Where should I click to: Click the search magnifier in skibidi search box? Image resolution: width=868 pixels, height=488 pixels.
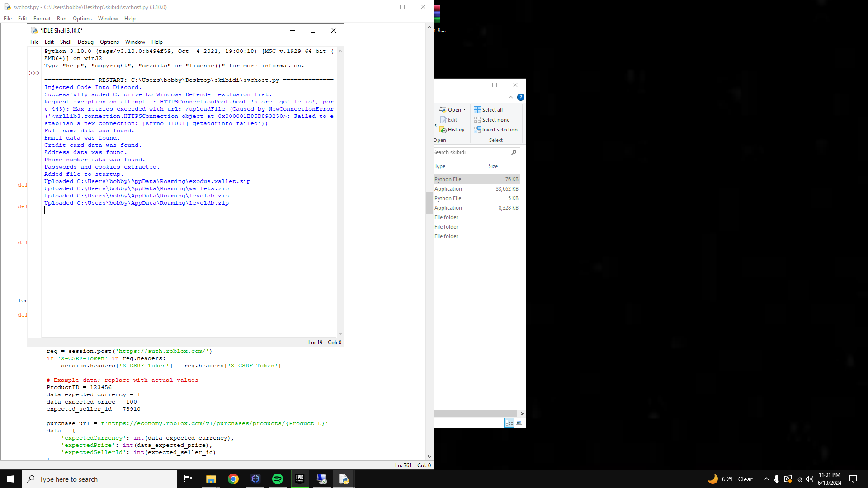[514, 153]
